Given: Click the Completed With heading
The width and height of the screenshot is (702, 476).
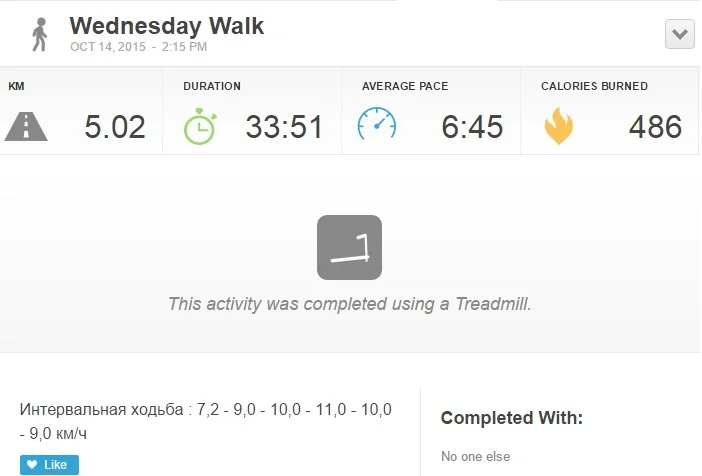Looking at the screenshot, I should [x=511, y=418].
